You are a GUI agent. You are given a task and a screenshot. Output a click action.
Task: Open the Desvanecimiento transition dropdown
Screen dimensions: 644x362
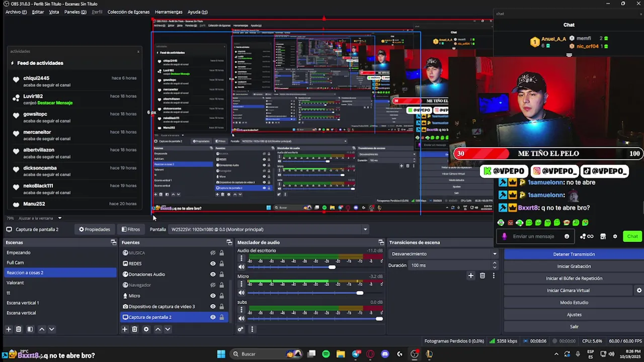tap(444, 254)
